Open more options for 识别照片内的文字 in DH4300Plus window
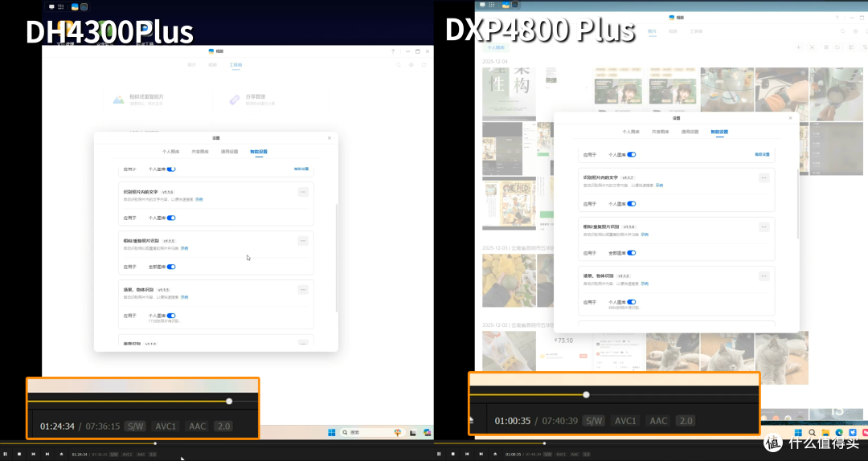The height and width of the screenshot is (461, 868). 303,192
